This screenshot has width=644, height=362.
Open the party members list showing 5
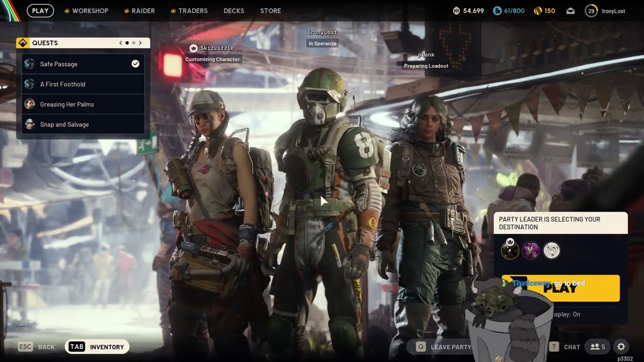point(598,347)
